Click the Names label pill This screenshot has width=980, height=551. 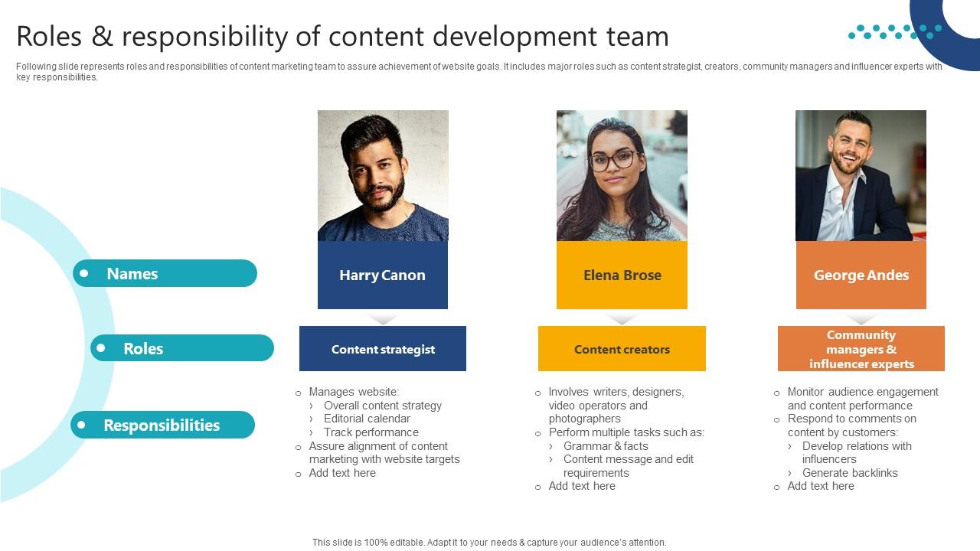point(165,273)
